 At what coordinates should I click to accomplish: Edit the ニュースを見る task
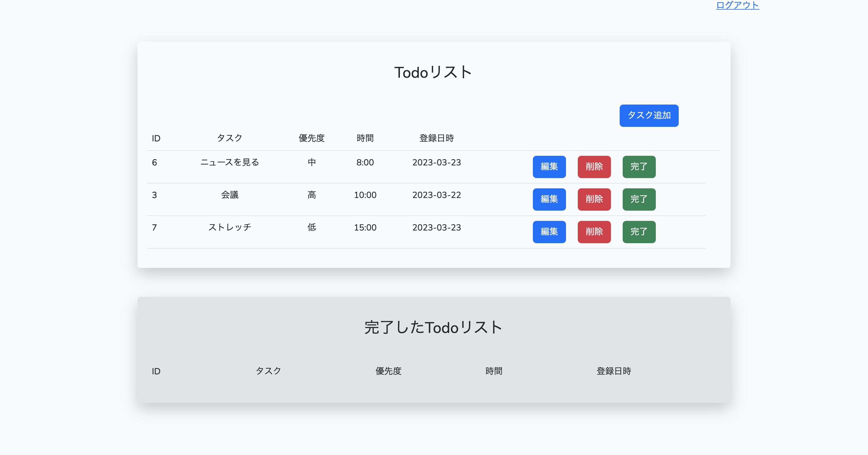549,167
